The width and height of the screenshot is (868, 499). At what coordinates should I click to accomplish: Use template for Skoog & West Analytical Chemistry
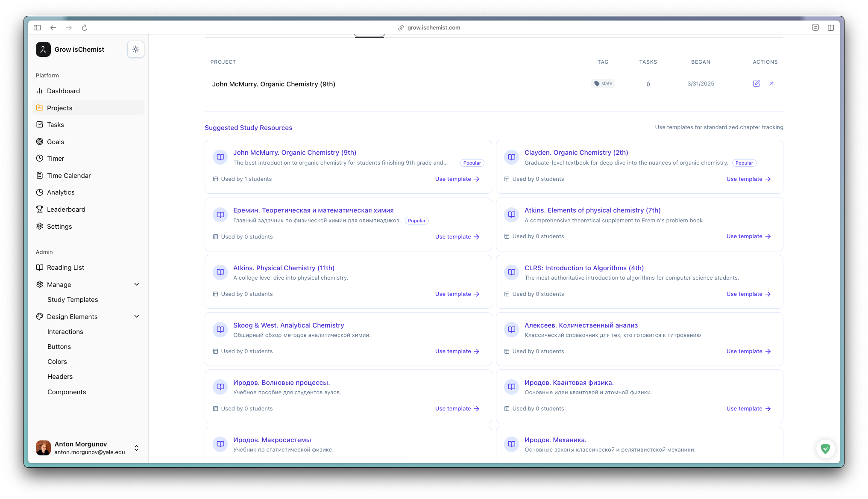(x=457, y=351)
